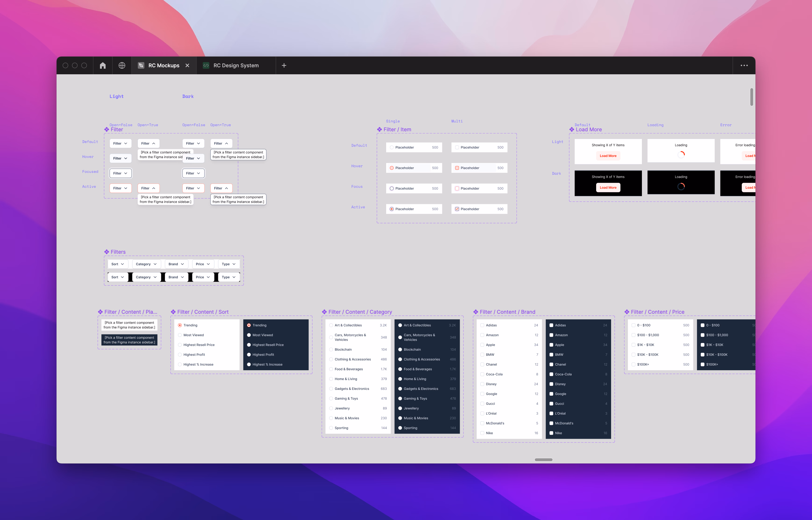This screenshot has height=520, width=812.
Task: Click the component icon next to the Load More heading
Action: click(572, 129)
